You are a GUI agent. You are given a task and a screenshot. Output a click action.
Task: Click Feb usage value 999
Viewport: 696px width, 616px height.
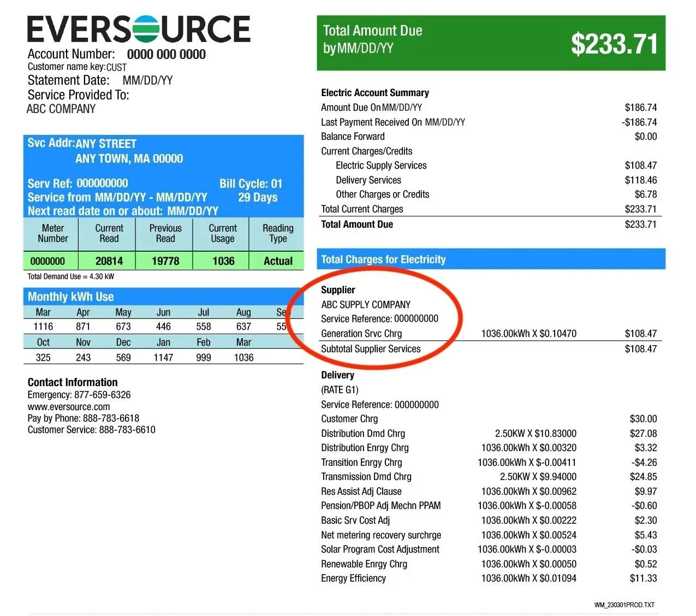(x=204, y=358)
